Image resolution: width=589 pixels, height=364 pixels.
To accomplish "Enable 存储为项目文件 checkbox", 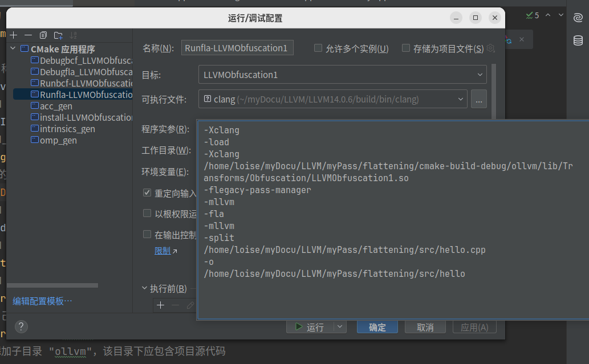I will click(406, 48).
